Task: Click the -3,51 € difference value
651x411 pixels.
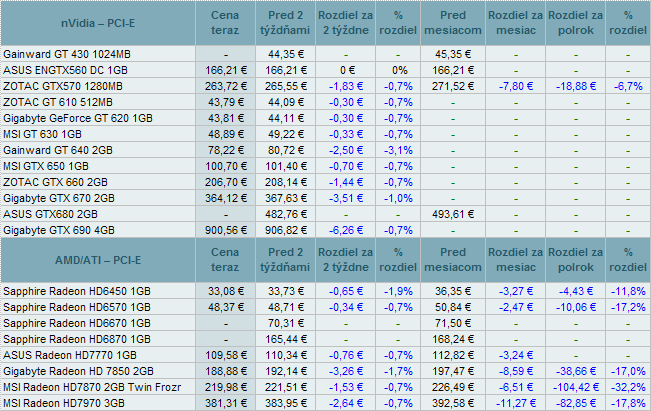Action: (x=346, y=198)
